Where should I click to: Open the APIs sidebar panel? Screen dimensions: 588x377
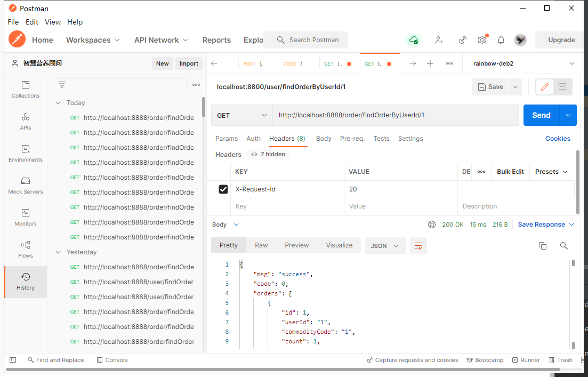tap(26, 122)
